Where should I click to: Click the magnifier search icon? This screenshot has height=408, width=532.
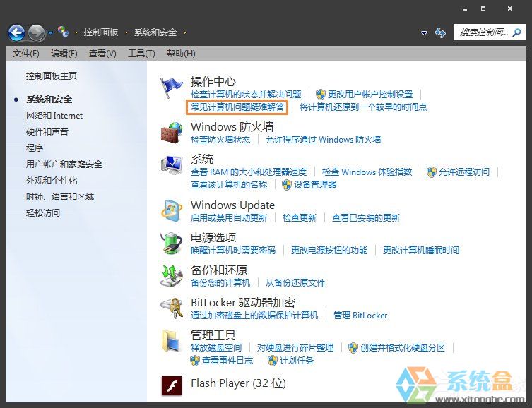(516, 32)
